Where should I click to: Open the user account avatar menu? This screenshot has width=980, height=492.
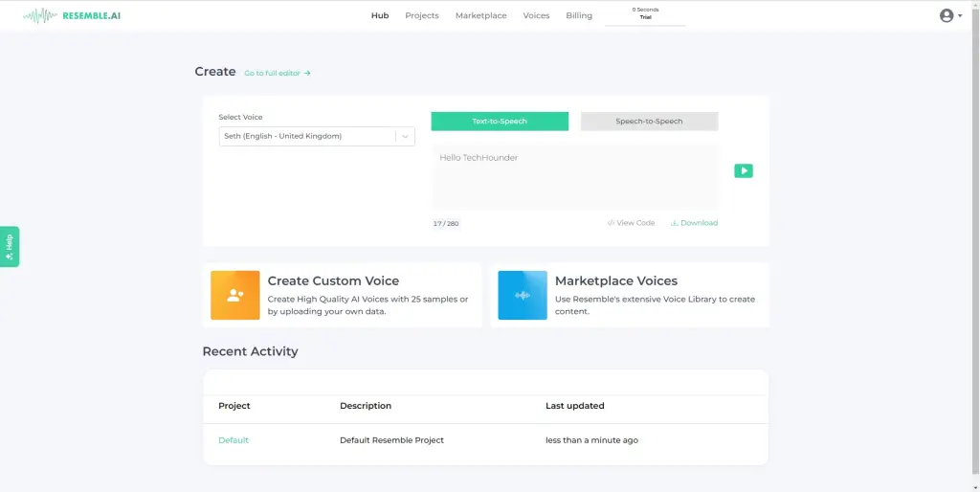coord(947,15)
